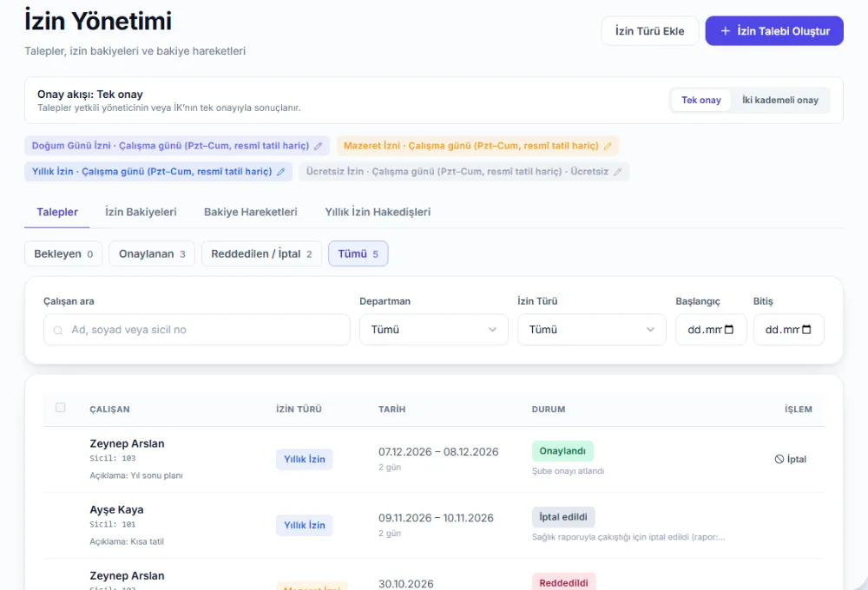Click the Ücretsiz İzin leave type chip
Screen dimensions: 868x590
coord(464,172)
